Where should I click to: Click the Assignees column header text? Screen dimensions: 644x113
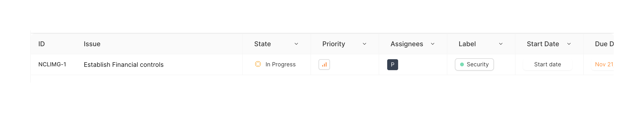pyautogui.click(x=407, y=44)
